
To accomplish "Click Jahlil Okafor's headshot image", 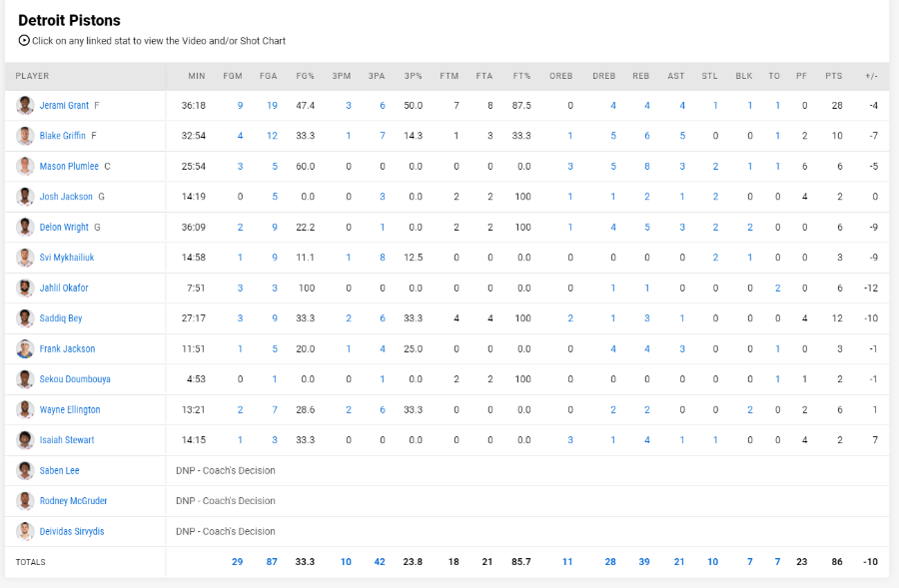I will click(25, 288).
